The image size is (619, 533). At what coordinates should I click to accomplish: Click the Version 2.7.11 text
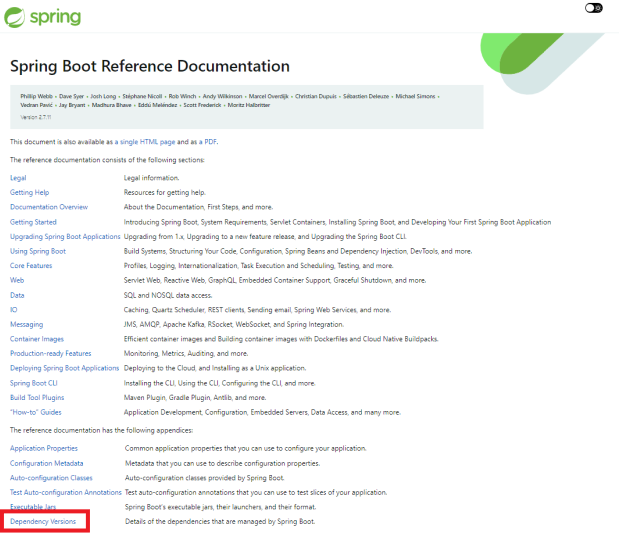[36, 117]
